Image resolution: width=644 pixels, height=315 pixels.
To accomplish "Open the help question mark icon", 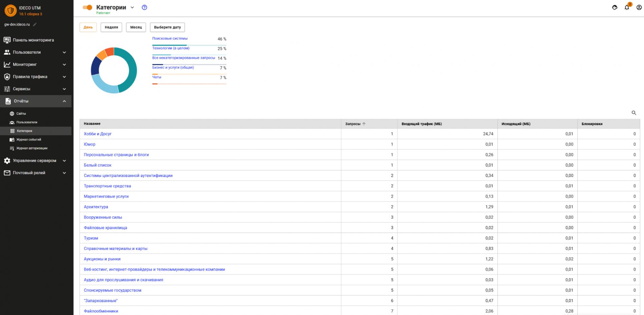I will pos(145,7).
